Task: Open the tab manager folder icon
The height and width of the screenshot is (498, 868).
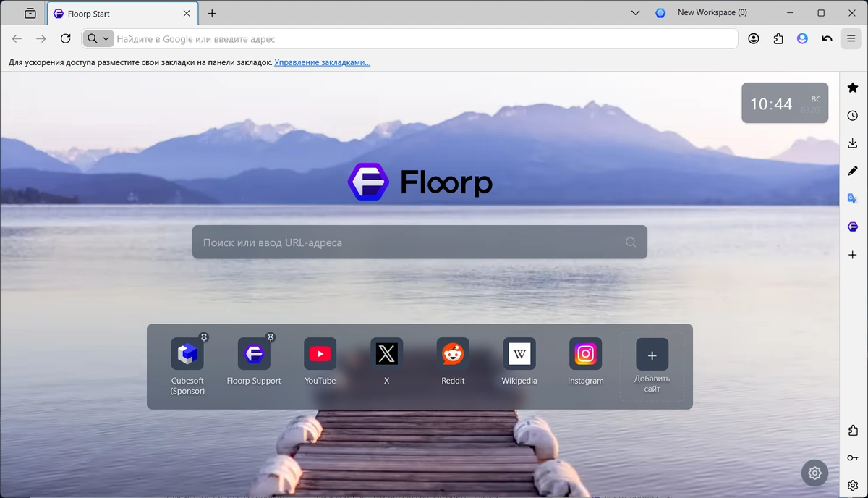Action: click(x=30, y=13)
